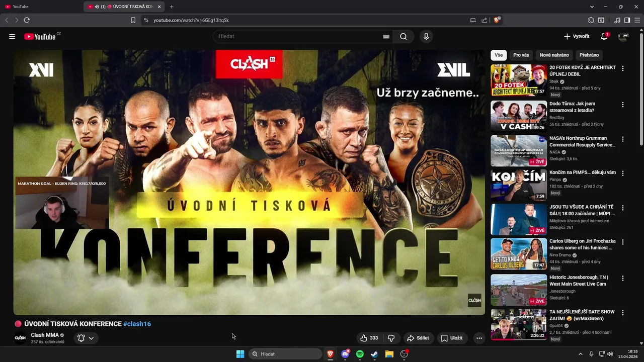Viewport: 644px width, 362px height.
Task: Open the NASA live stream thumbnail
Action: coord(519,151)
